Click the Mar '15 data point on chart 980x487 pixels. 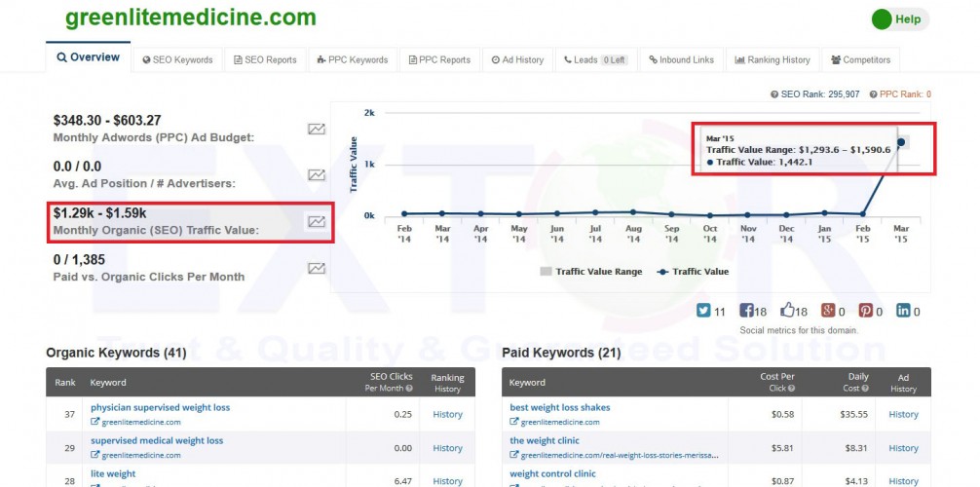[x=901, y=142]
